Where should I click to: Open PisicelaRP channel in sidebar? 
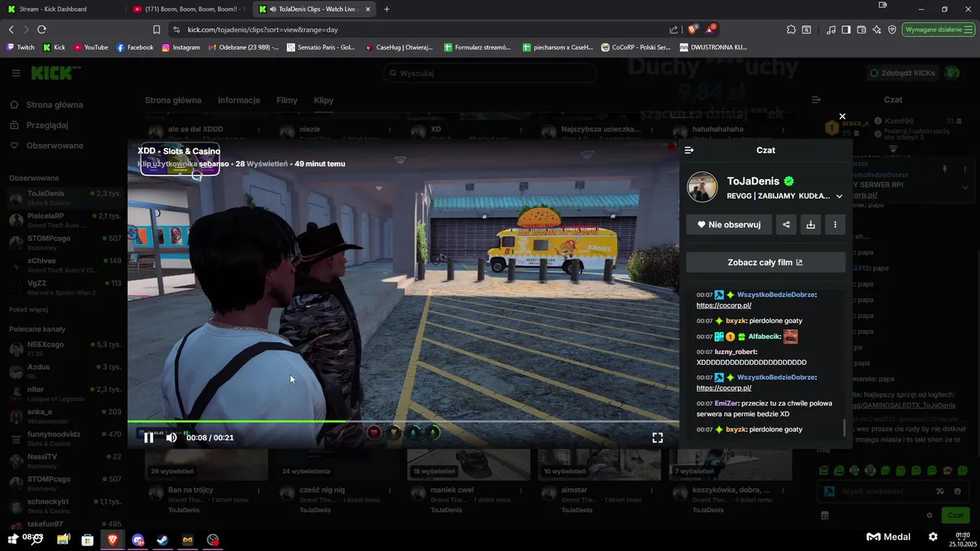click(x=65, y=220)
